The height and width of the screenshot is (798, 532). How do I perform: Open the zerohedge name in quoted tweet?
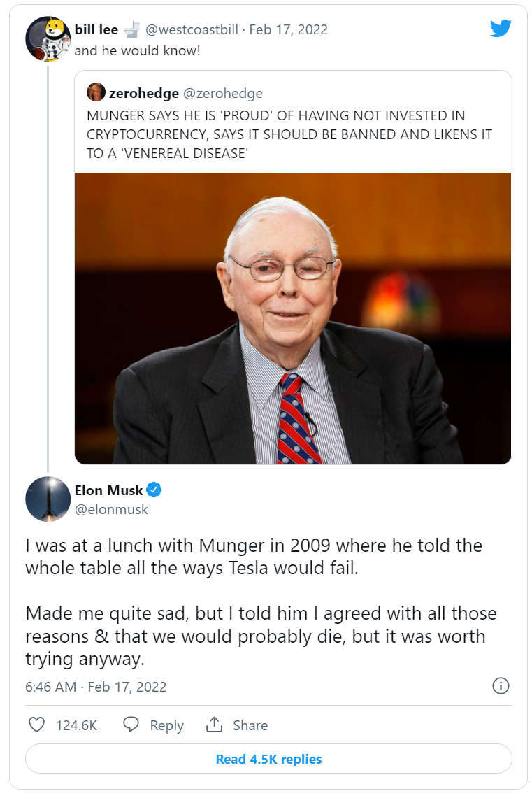pyautogui.click(x=143, y=93)
